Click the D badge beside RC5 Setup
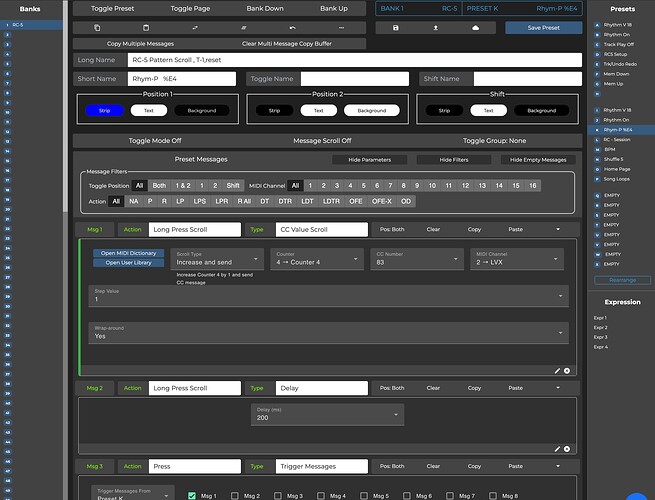The image size is (655, 500). [x=597, y=54]
